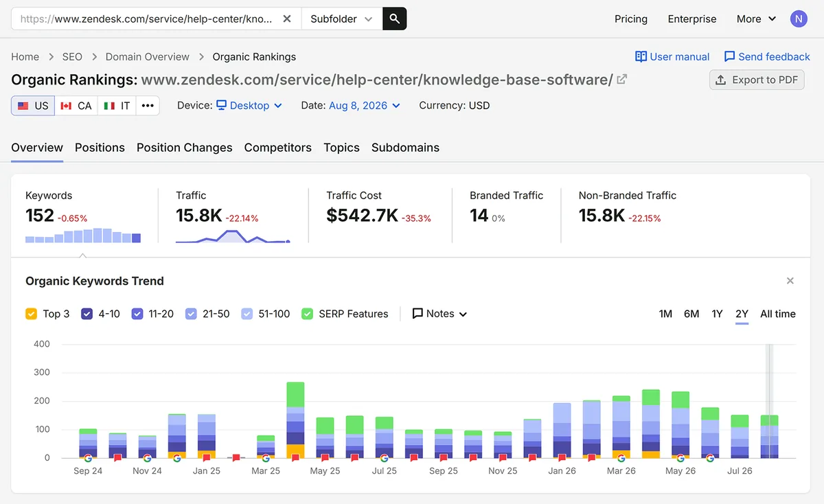Screen dimensions: 824x504
Task: Select the US database
Action: (x=33, y=106)
